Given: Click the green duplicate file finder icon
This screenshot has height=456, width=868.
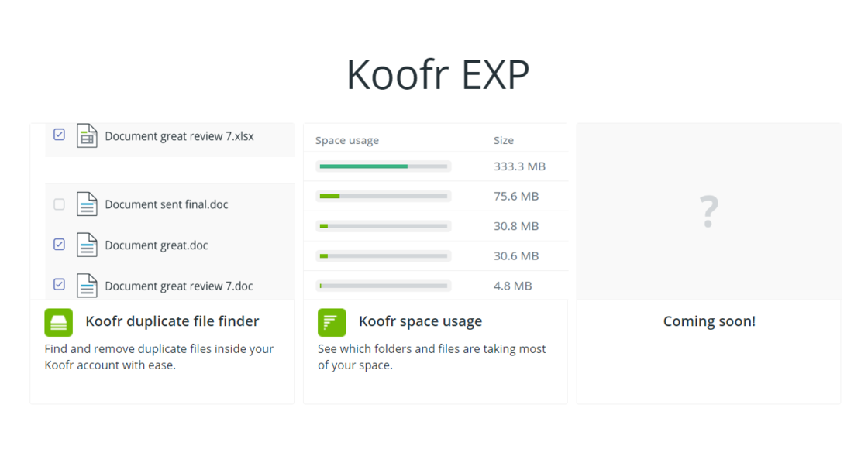Looking at the screenshot, I should [59, 322].
